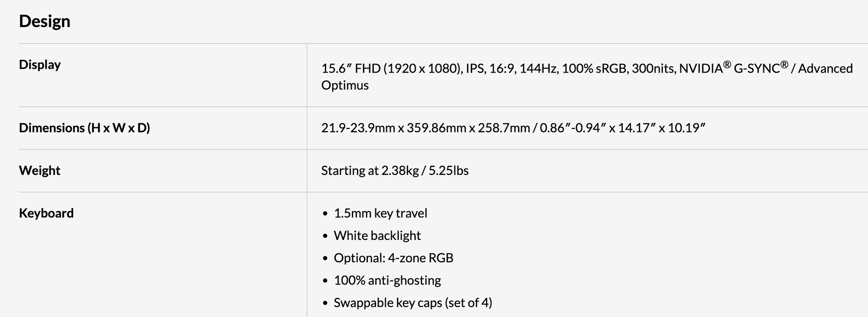Click the 10.19″ depth value

pyautogui.click(x=686, y=128)
